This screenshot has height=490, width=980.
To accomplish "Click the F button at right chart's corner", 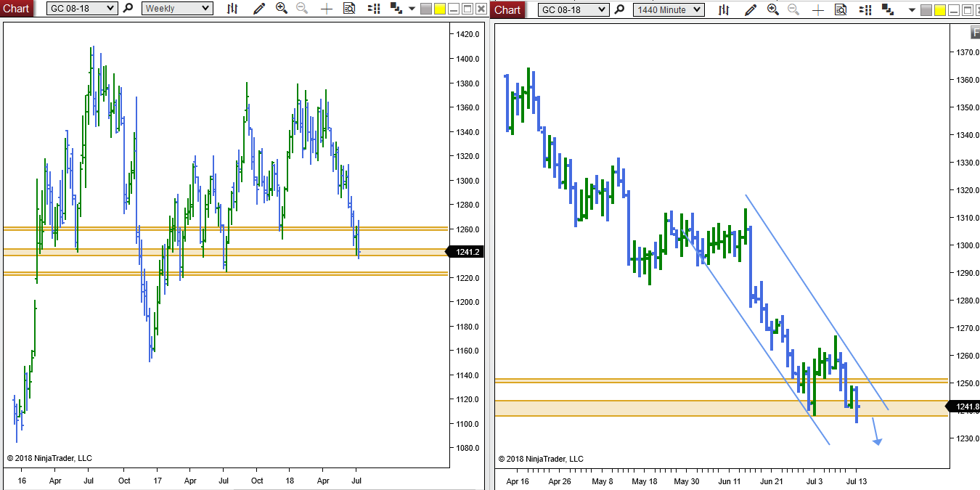I will pos(976,32).
